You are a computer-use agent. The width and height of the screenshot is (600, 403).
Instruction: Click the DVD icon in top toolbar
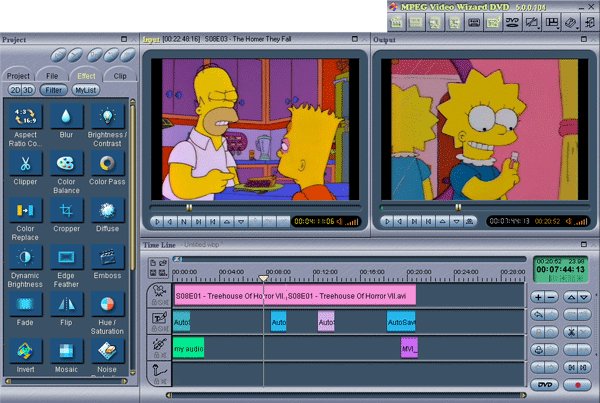[512, 22]
